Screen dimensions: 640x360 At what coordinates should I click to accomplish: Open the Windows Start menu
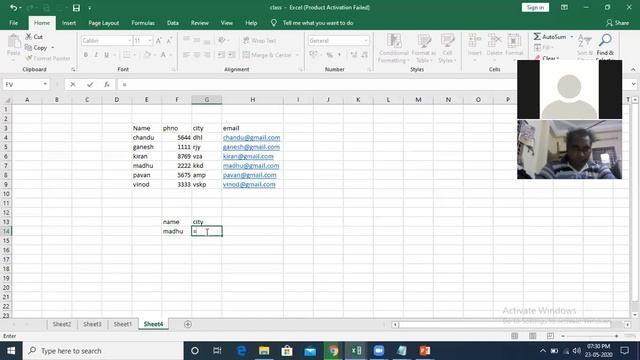[x=11, y=351]
